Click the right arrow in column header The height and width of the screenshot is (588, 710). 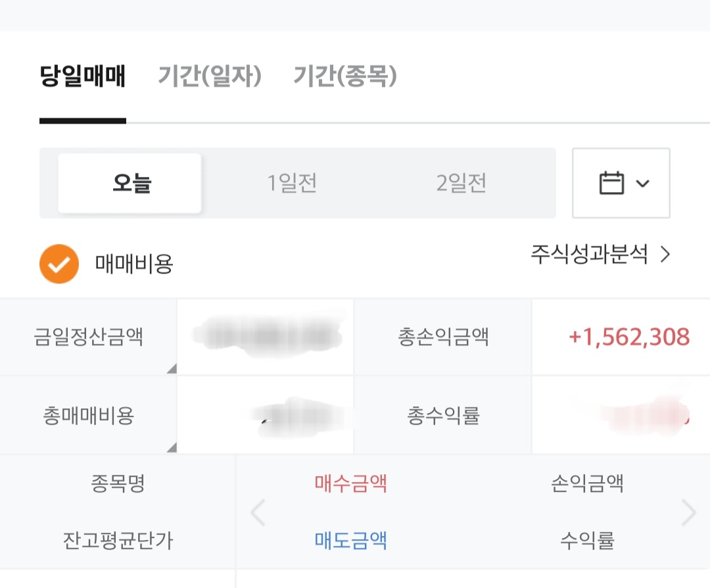tap(688, 512)
